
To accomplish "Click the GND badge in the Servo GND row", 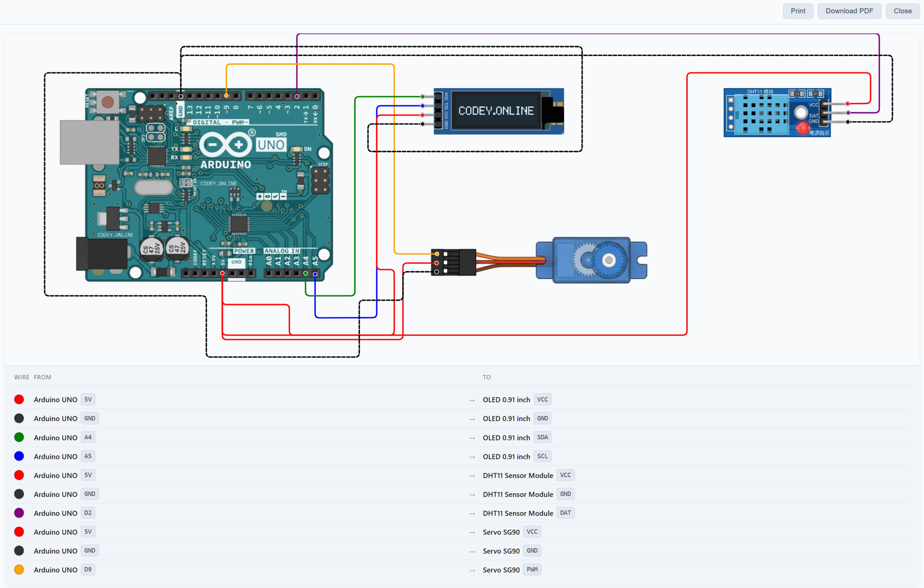I will [90, 551].
